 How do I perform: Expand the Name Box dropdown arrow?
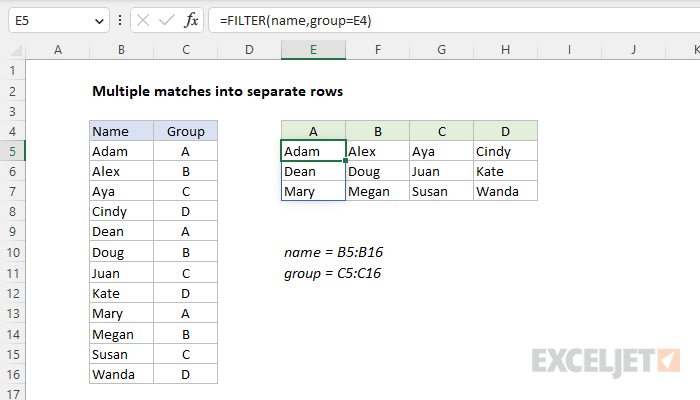(x=99, y=21)
